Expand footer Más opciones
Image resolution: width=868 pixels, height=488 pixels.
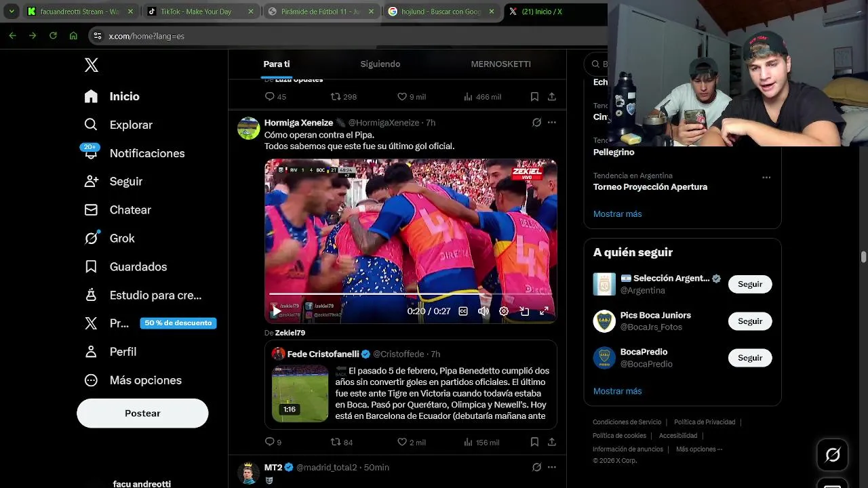699,449
